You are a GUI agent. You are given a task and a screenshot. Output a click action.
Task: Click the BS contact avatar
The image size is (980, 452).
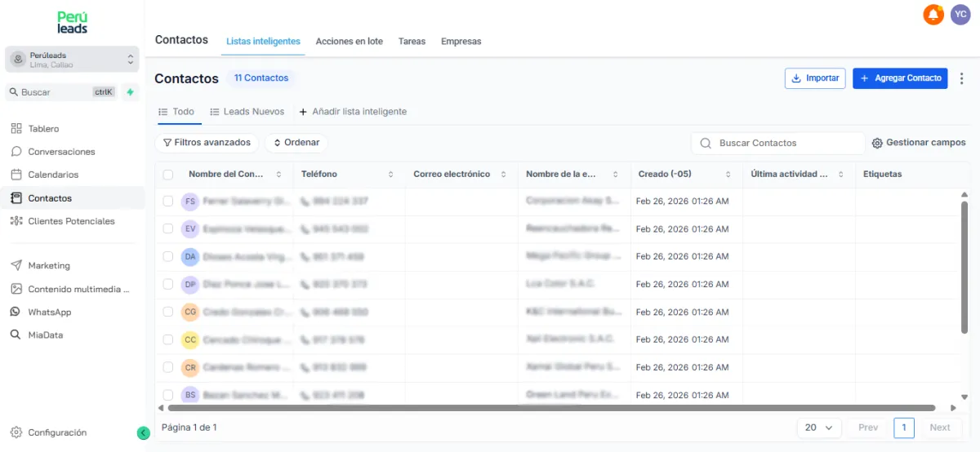(190, 395)
